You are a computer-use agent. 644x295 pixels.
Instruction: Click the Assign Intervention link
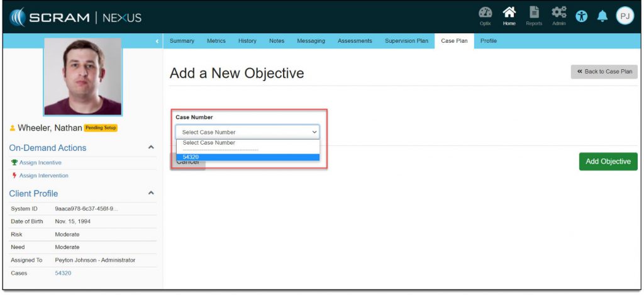(43, 175)
